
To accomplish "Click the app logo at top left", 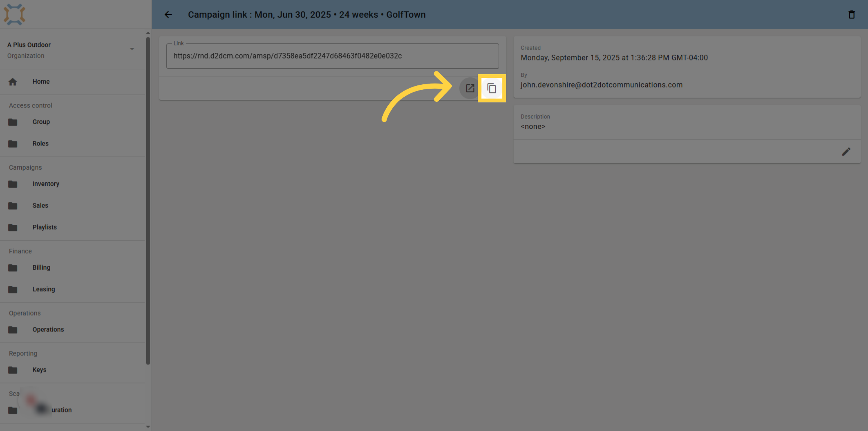I will point(14,14).
